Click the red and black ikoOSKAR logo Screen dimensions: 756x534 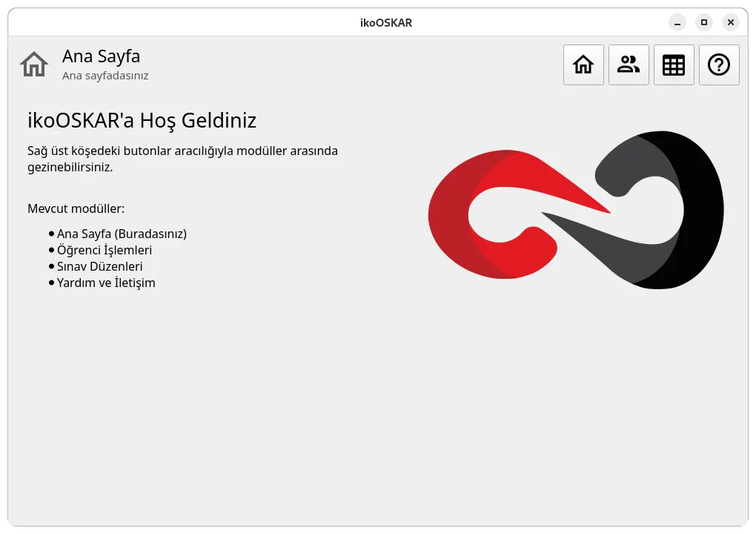pos(576,210)
